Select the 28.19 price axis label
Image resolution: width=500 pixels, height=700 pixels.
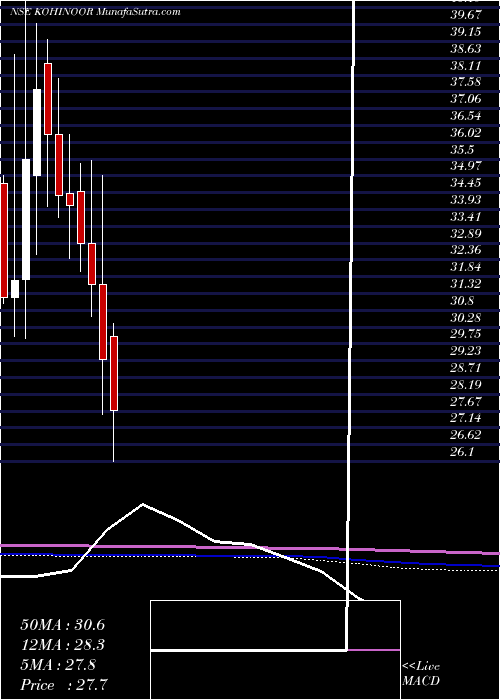466,385
